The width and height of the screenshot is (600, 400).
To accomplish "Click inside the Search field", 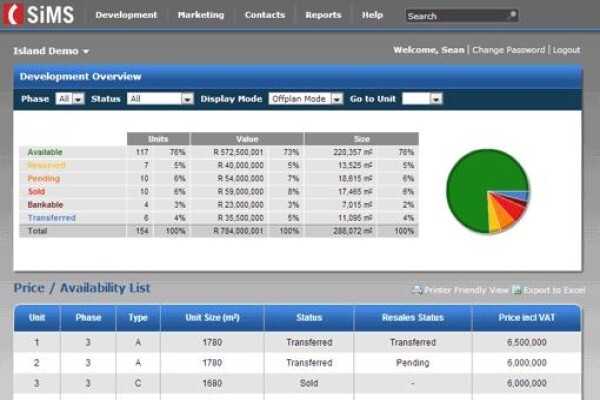I will point(455,16).
